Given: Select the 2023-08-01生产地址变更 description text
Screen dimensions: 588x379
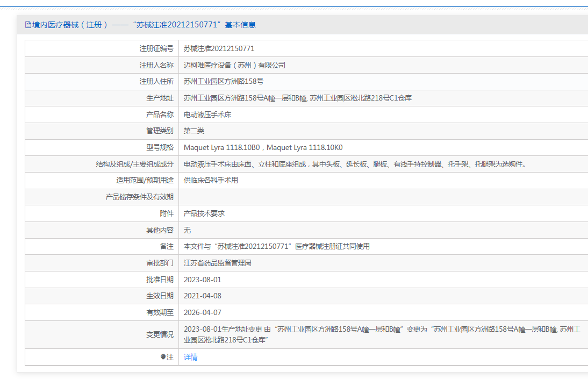Looking at the screenshot, I should pos(382,334).
